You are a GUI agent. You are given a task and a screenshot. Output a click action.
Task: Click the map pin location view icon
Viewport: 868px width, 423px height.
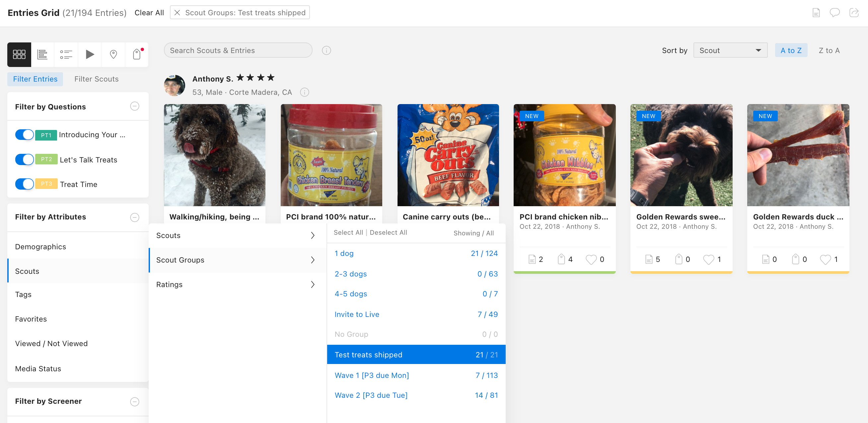click(113, 55)
